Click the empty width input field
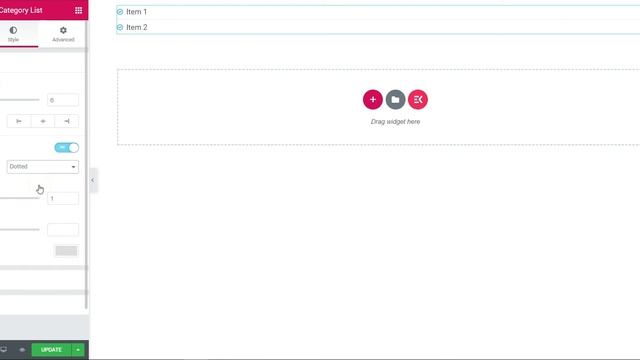640x360 pixels. 63,230
